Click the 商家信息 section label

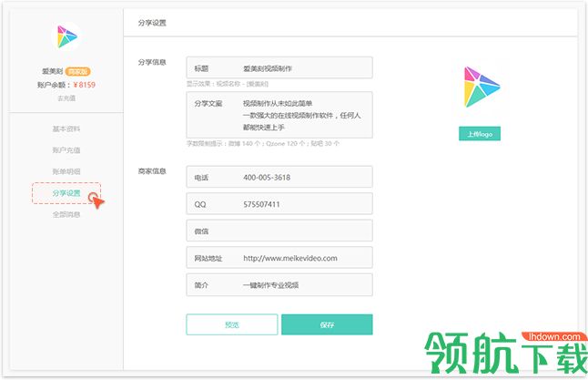pyautogui.click(x=152, y=171)
